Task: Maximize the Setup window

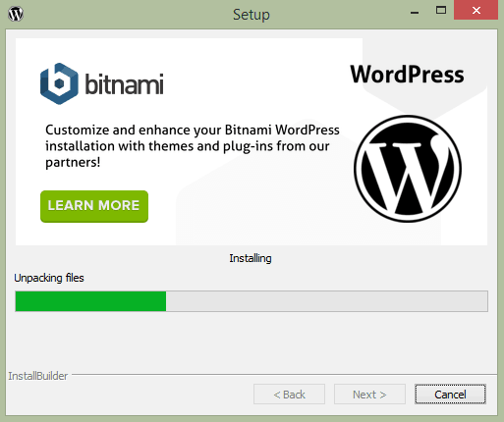Action: pyautogui.click(x=441, y=11)
